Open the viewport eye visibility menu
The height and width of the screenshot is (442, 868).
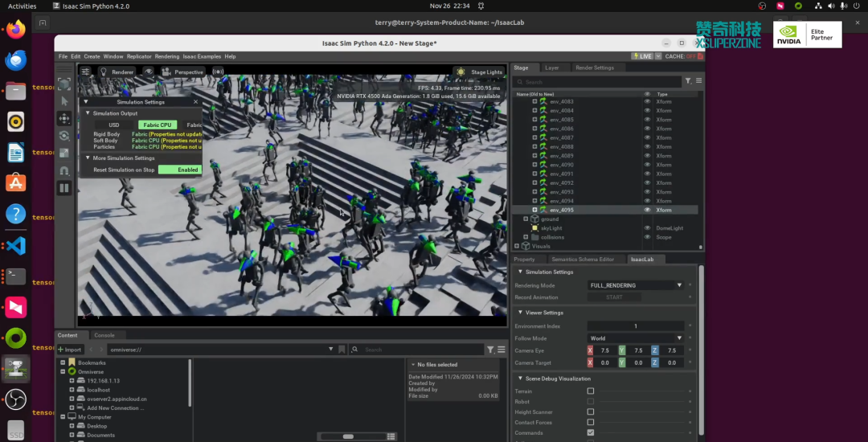coord(148,72)
